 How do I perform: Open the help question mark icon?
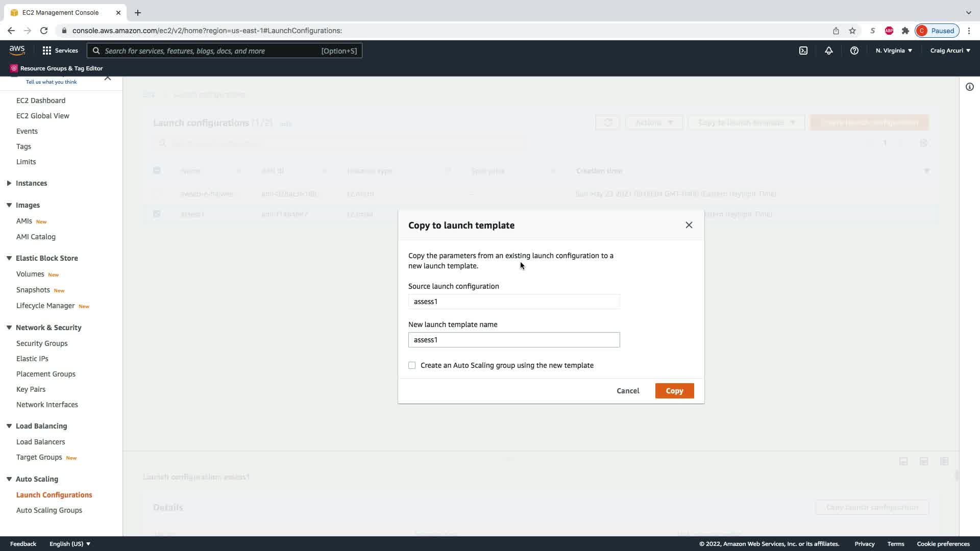click(x=854, y=51)
